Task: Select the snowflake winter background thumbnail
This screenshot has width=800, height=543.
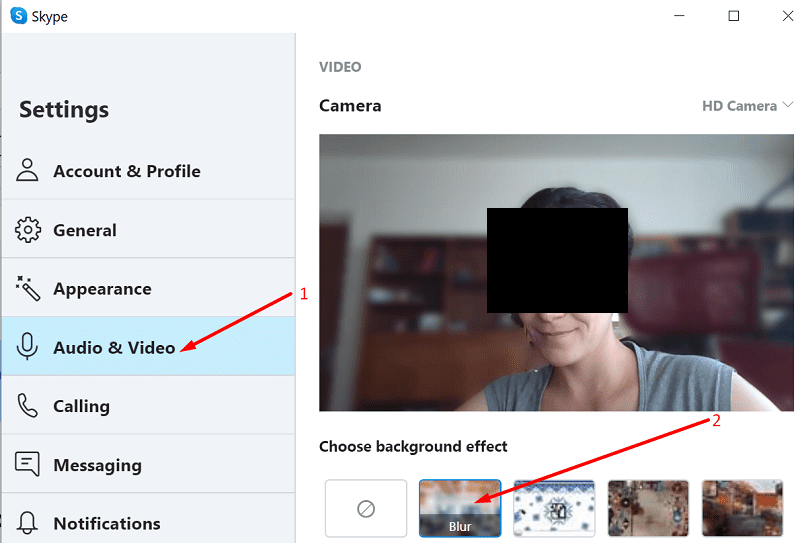Action: point(554,508)
